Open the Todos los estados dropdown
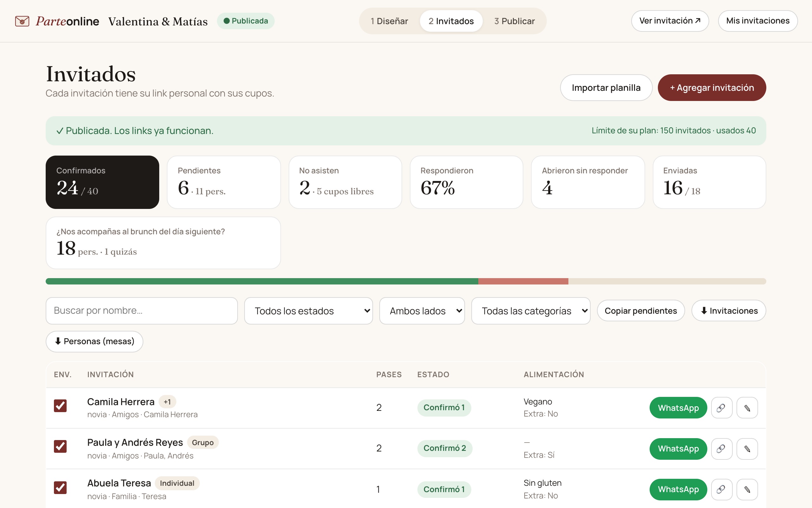Screen dimensions: 812x508 tap(308, 311)
